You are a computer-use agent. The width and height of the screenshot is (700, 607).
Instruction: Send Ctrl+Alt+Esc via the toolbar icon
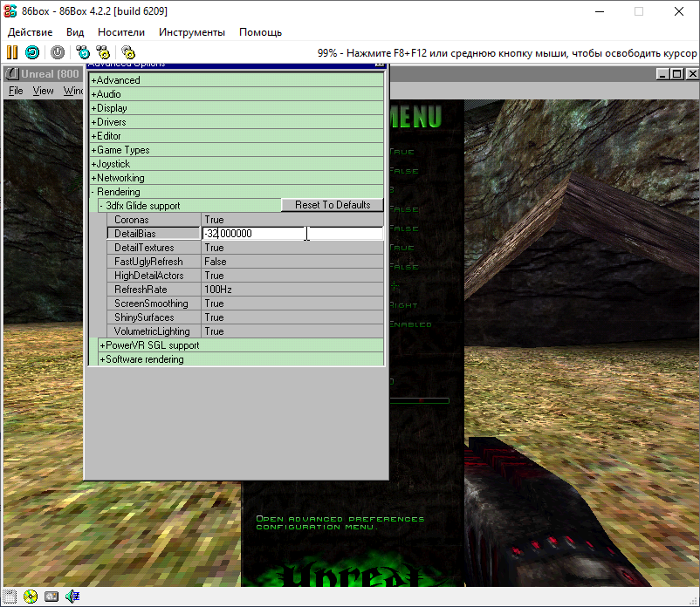pos(103,52)
